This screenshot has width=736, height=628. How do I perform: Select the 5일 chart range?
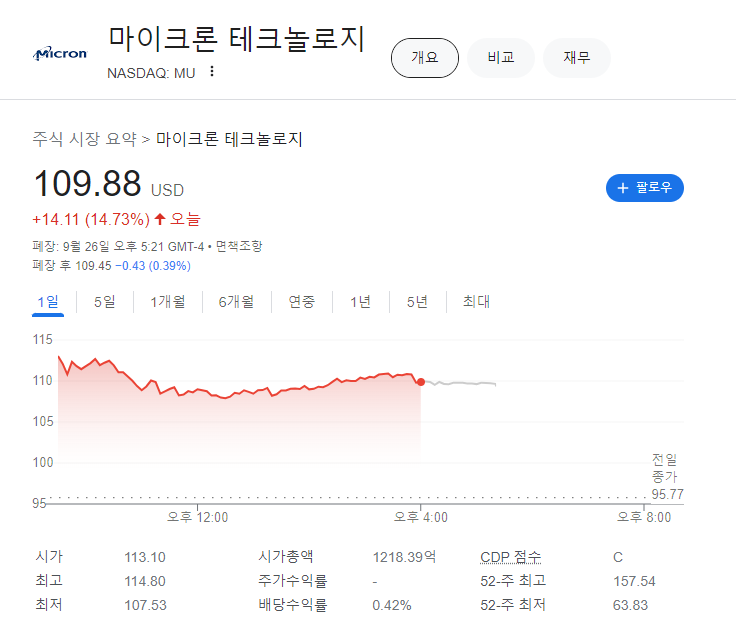pos(105,302)
